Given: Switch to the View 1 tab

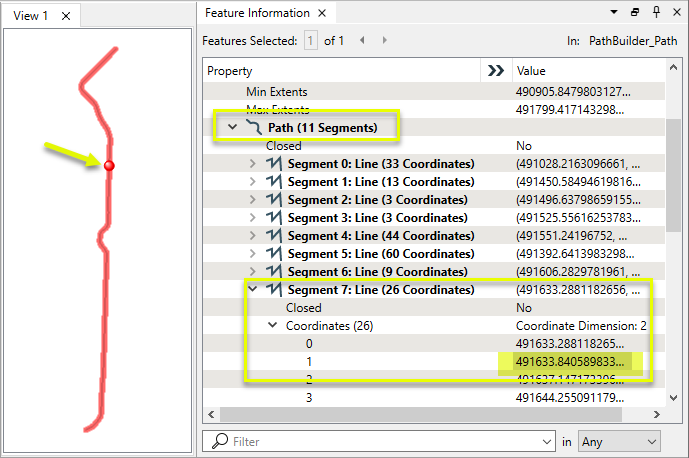Looking at the screenshot, I should (30, 15).
